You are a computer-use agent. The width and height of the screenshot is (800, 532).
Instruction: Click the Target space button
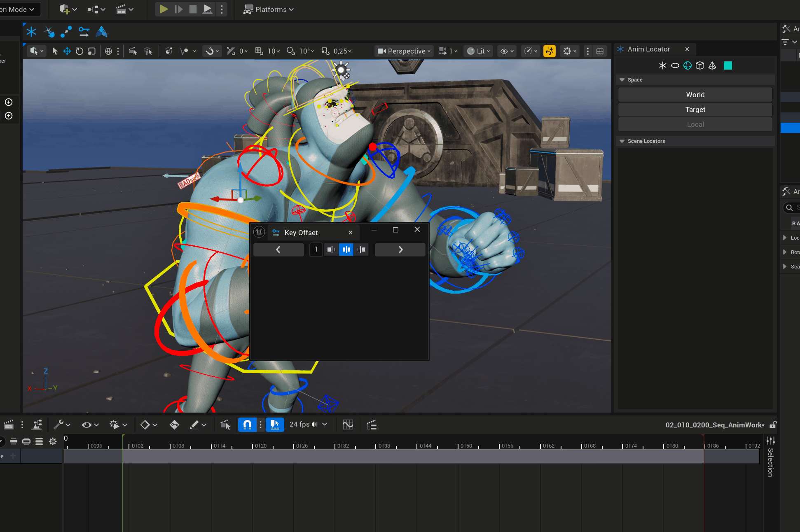[x=695, y=110]
